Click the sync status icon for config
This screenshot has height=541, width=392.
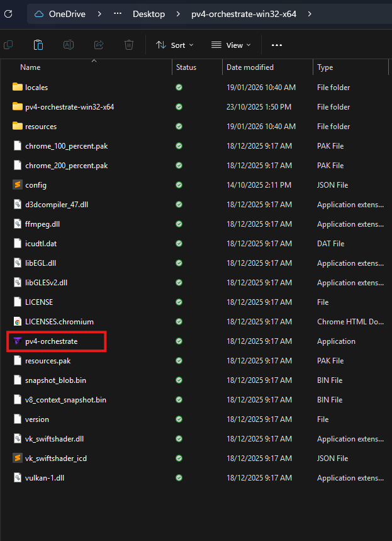point(179,185)
